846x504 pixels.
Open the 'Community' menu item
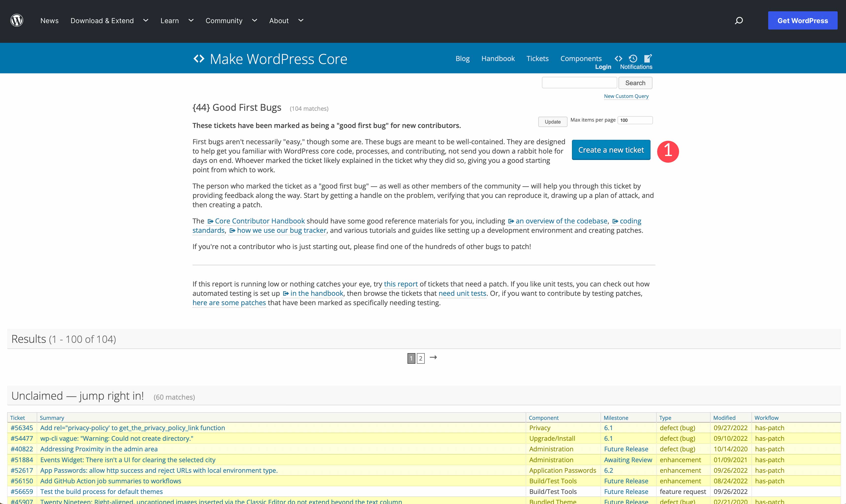click(x=224, y=20)
